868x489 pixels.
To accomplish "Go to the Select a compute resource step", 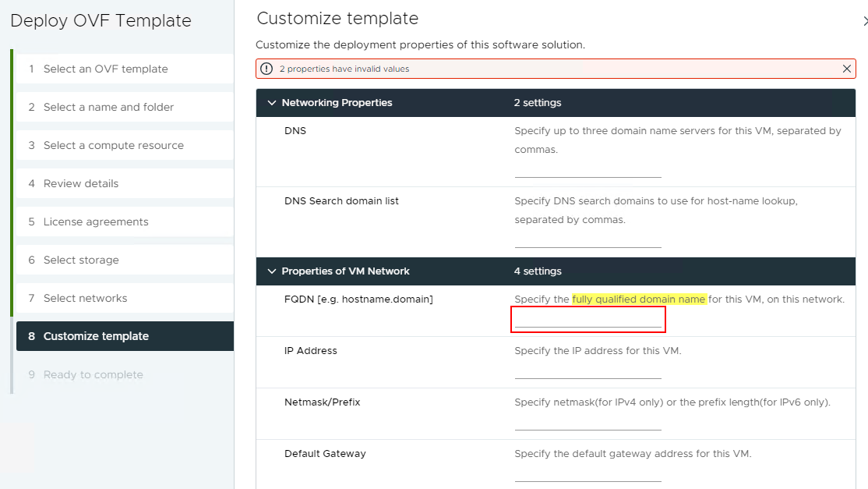I will point(115,145).
